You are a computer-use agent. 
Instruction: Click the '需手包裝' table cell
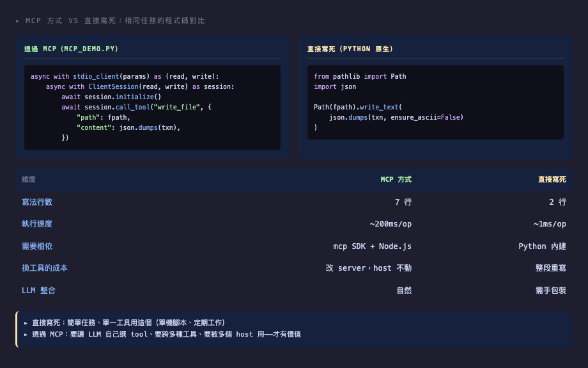pos(551,291)
